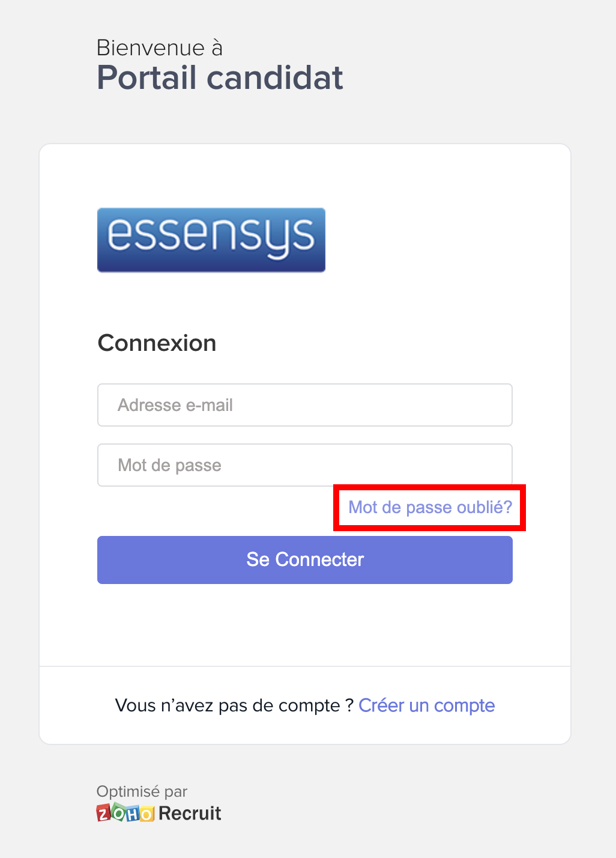Click the Vous n'avez pas de compte text
The width and height of the screenshot is (616, 858).
pyautogui.click(x=233, y=705)
